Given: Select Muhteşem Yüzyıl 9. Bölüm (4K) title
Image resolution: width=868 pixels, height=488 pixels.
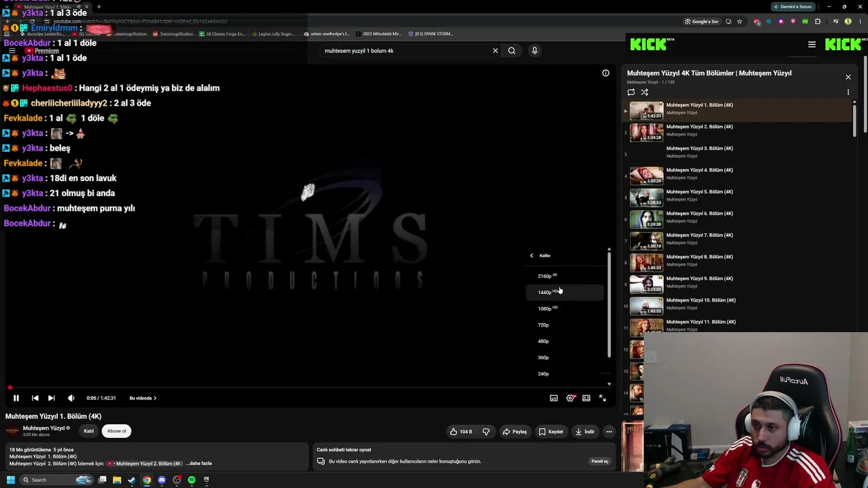Looking at the screenshot, I should pos(699,279).
